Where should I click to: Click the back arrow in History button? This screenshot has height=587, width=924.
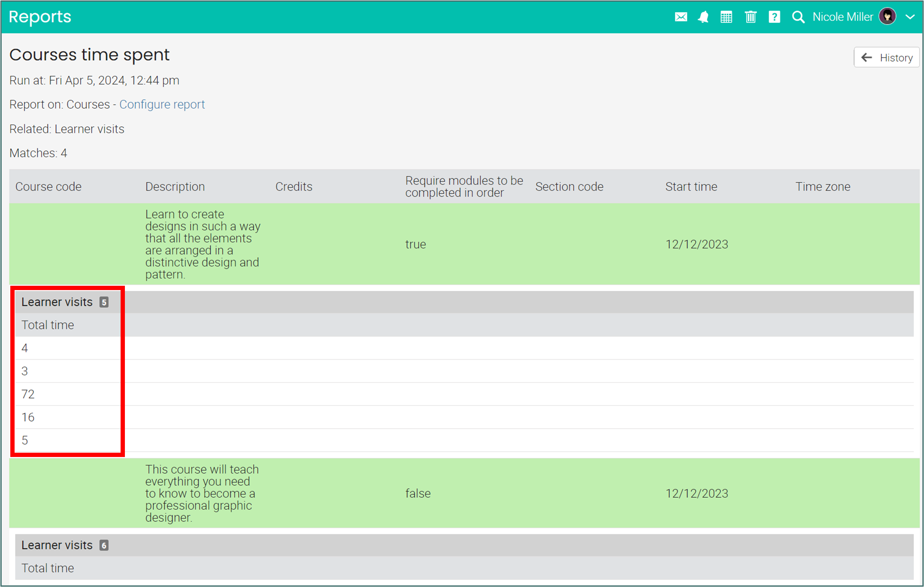click(866, 57)
